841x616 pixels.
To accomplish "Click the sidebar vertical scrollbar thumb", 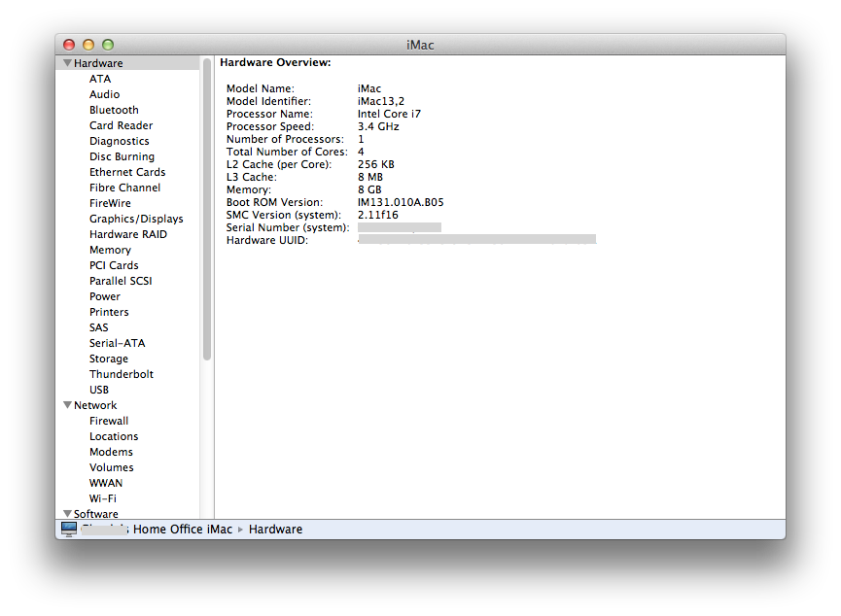I will (x=207, y=209).
